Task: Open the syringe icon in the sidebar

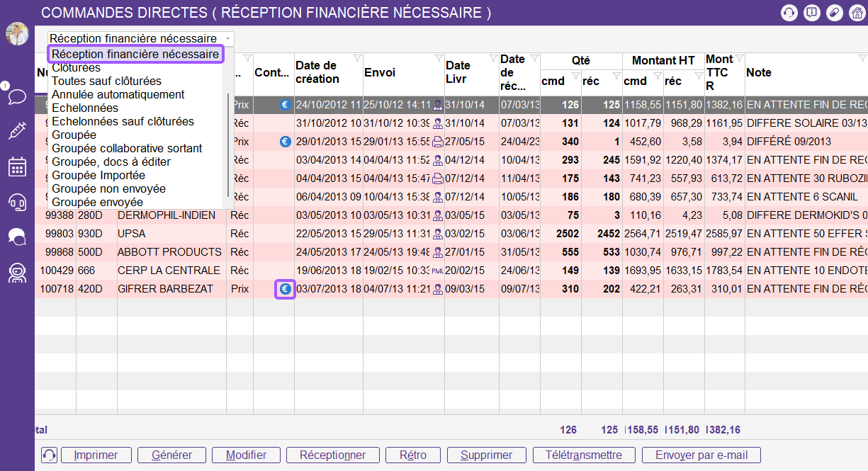Action: 17,130
